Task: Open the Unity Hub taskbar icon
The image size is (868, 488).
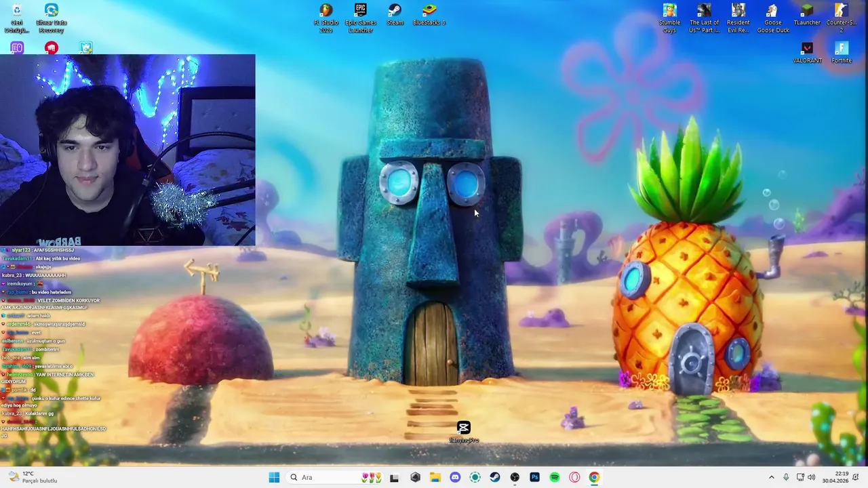Action: click(x=415, y=477)
